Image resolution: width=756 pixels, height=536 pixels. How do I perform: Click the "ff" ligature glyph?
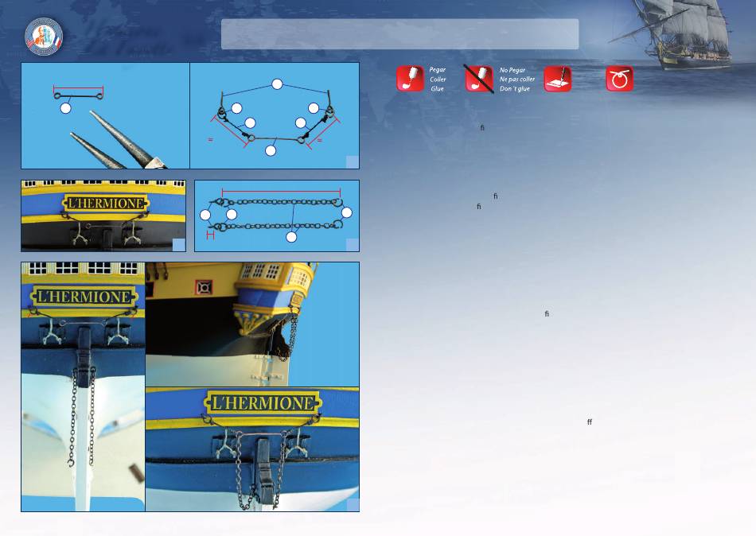pos(589,421)
